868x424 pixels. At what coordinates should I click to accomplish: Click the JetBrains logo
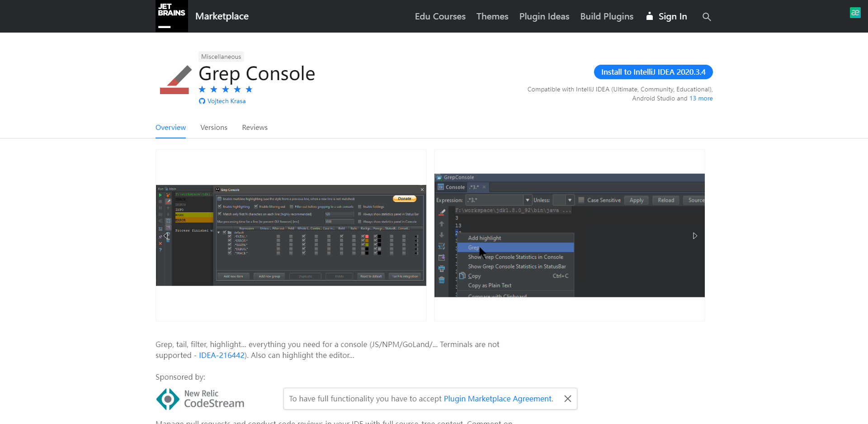click(172, 16)
